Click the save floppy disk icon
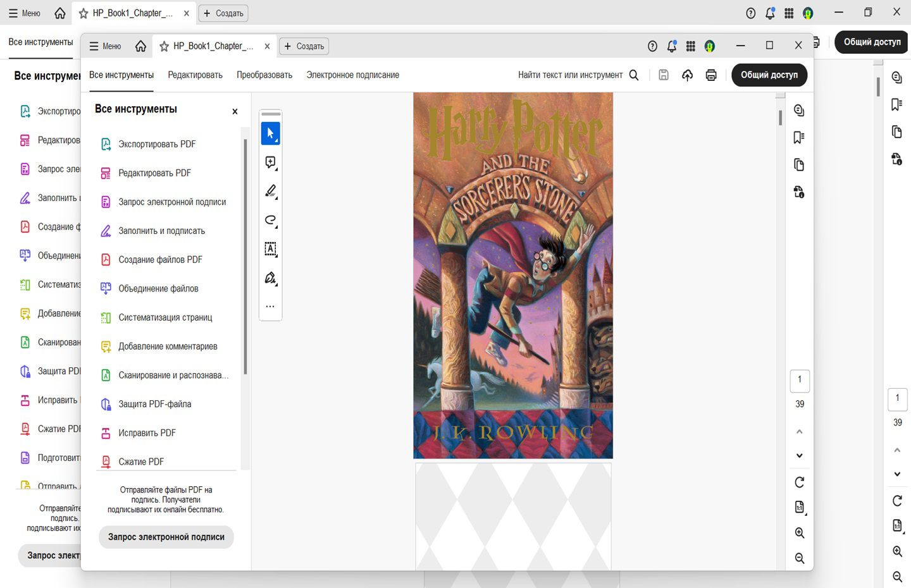The image size is (911, 588). coord(664,75)
